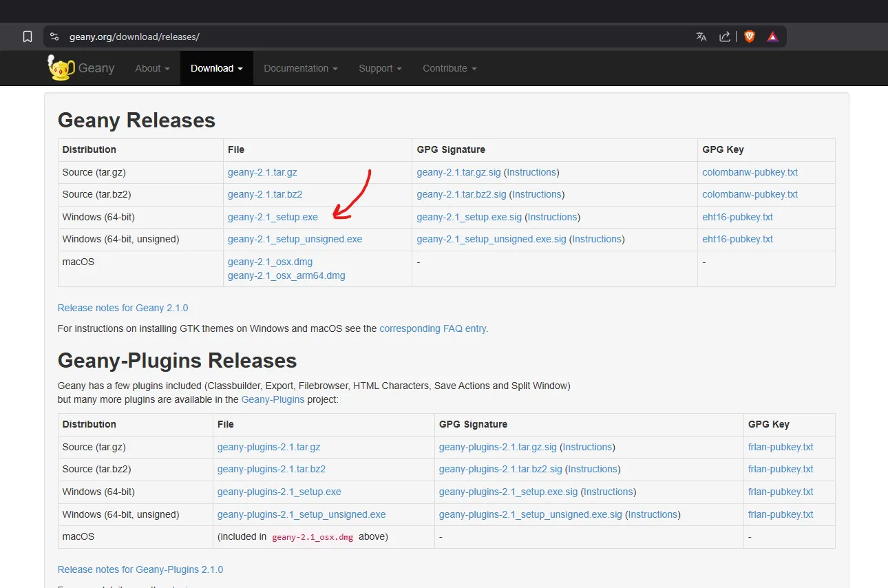The image size is (888, 588).
Task: Click the bookmark icon beside address bar
Action: [x=28, y=36]
